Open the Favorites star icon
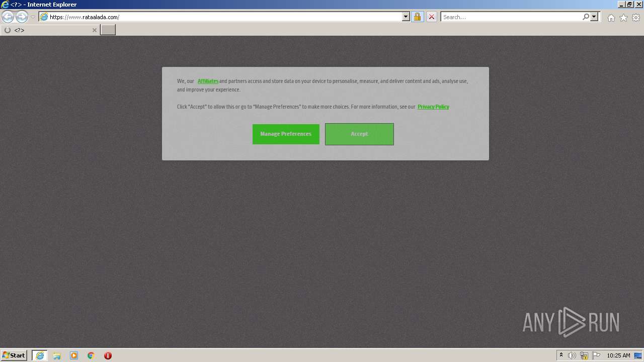This screenshot has height=362, width=644. coord(623,18)
